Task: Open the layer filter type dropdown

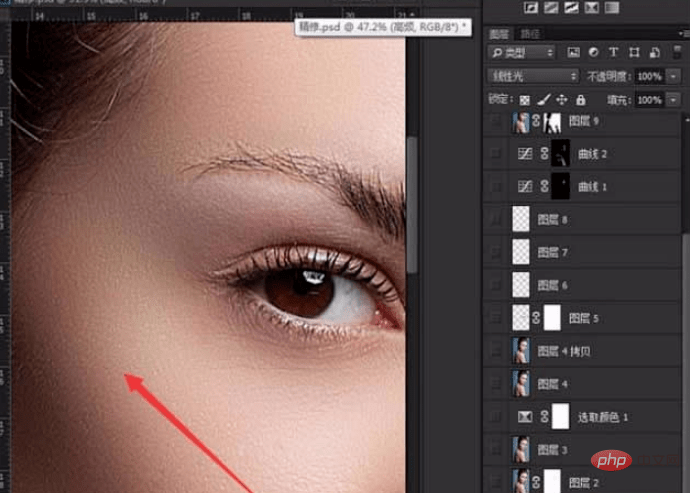Action: coord(521,52)
